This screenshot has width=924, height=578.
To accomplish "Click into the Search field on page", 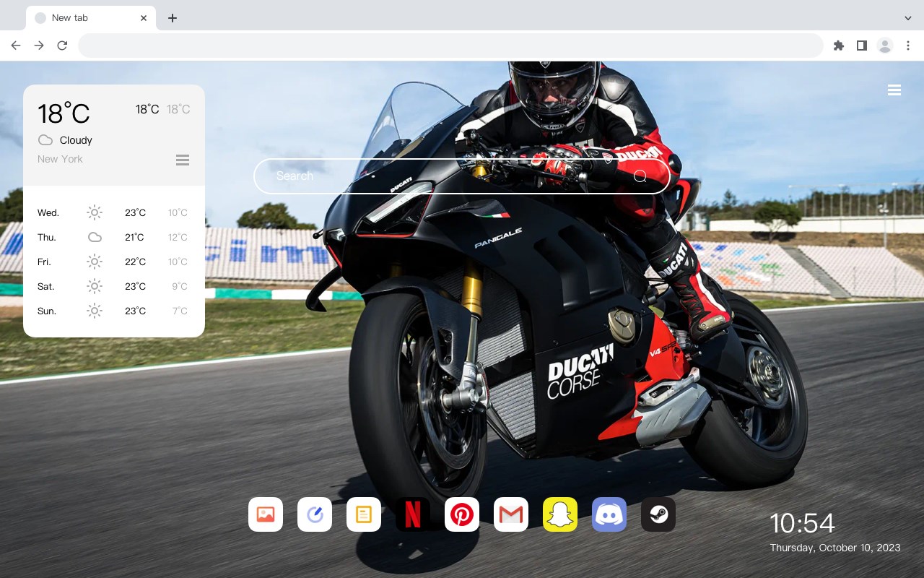I will pyautogui.click(x=462, y=176).
